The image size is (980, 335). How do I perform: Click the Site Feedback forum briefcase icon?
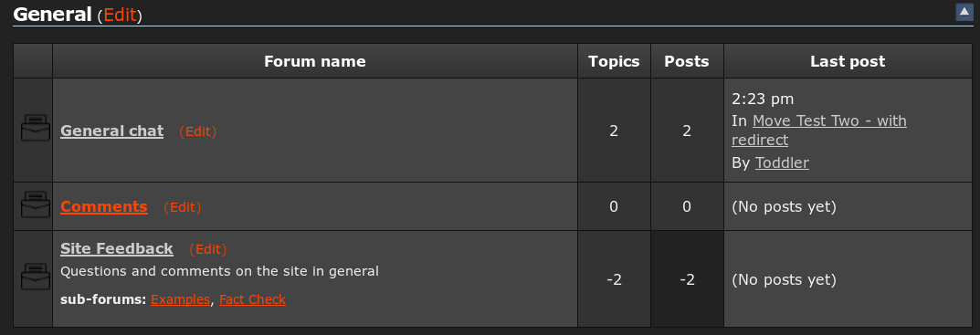[x=36, y=277]
